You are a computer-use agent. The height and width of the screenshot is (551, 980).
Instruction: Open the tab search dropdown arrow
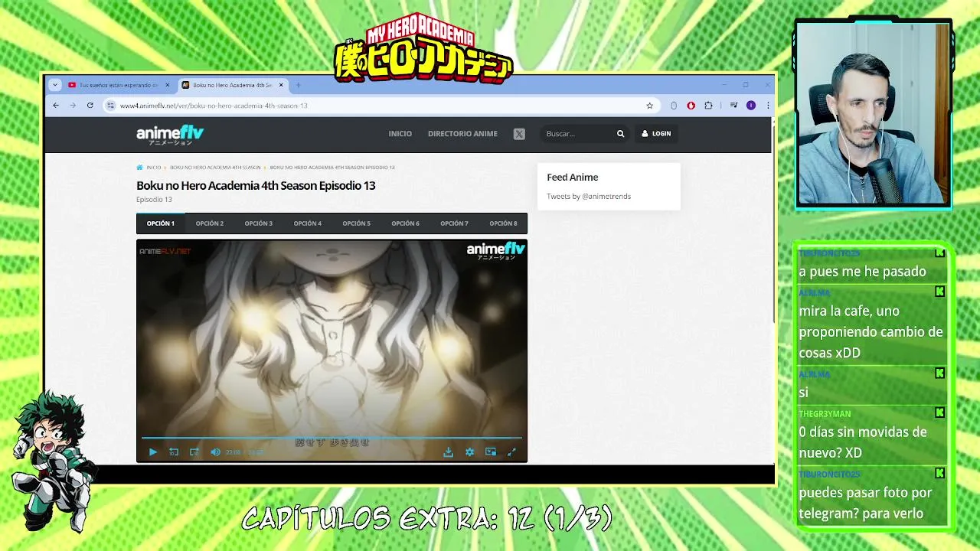[x=54, y=85]
